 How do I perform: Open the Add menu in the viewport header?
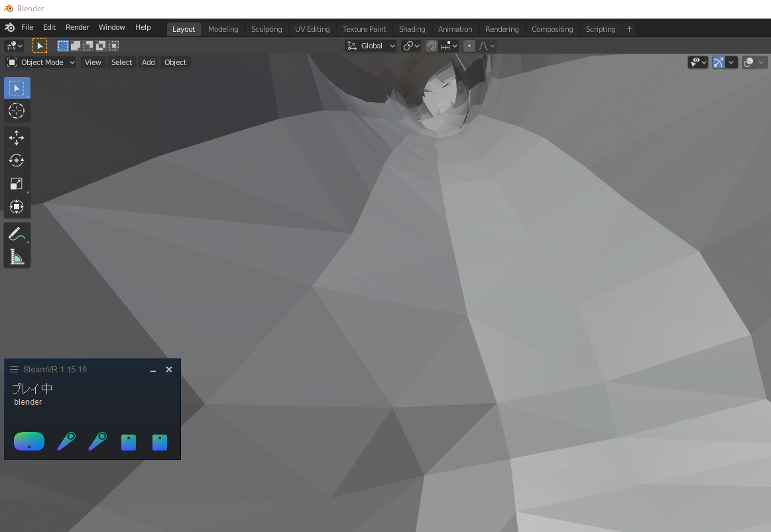coord(148,62)
